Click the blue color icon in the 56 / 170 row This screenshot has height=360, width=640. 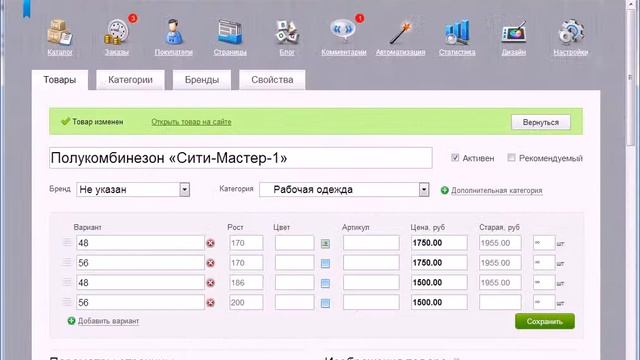[x=325, y=264]
